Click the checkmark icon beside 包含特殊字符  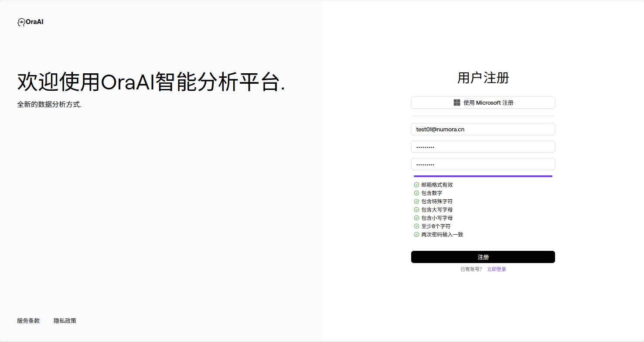coord(416,201)
